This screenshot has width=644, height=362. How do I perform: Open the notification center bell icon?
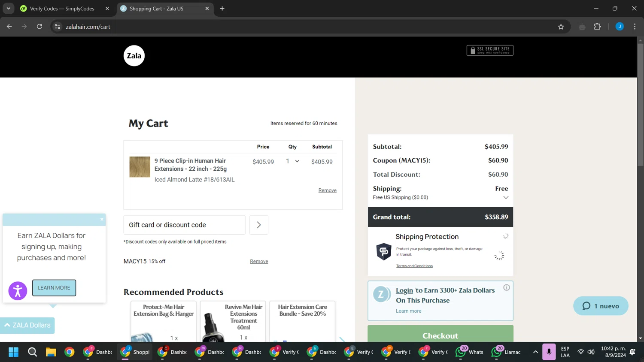pyautogui.click(x=632, y=352)
